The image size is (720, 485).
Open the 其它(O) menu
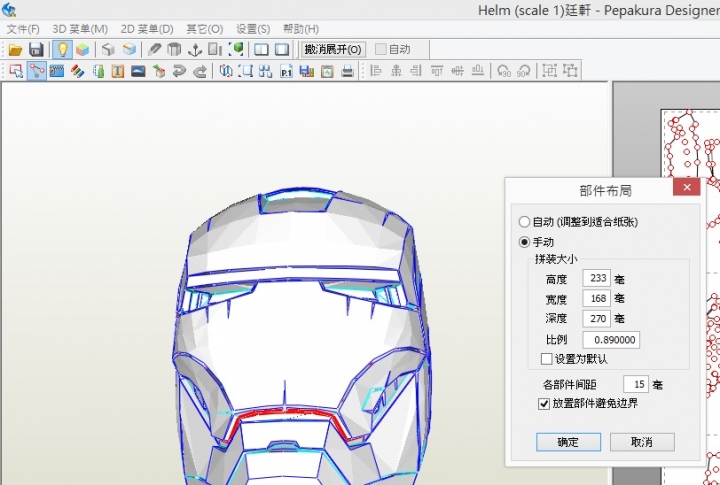pyautogui.click(x=205, y=29)
